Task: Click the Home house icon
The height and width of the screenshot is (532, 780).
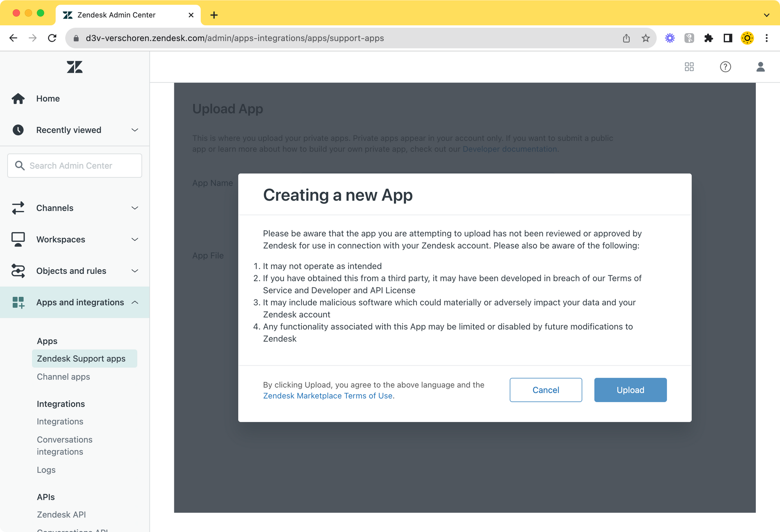Action: click(18, 99)
